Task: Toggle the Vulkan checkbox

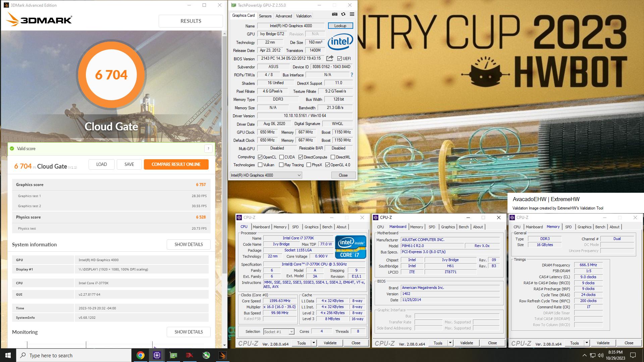Action: (260, 165)
